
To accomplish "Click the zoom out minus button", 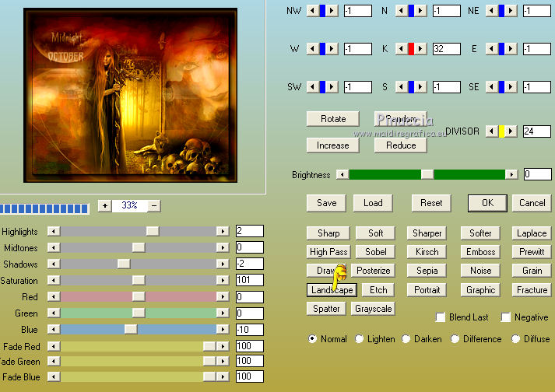I will coord(154,206).
